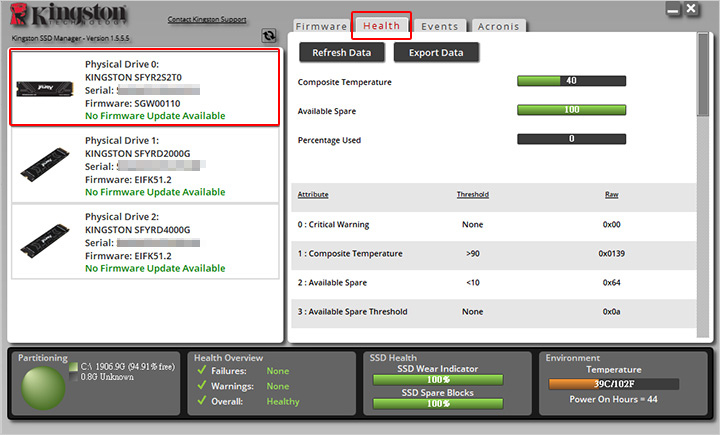Click the Failures checkmark icon
The width and height of the screenshot is (720, 435).
click(201, 370)
